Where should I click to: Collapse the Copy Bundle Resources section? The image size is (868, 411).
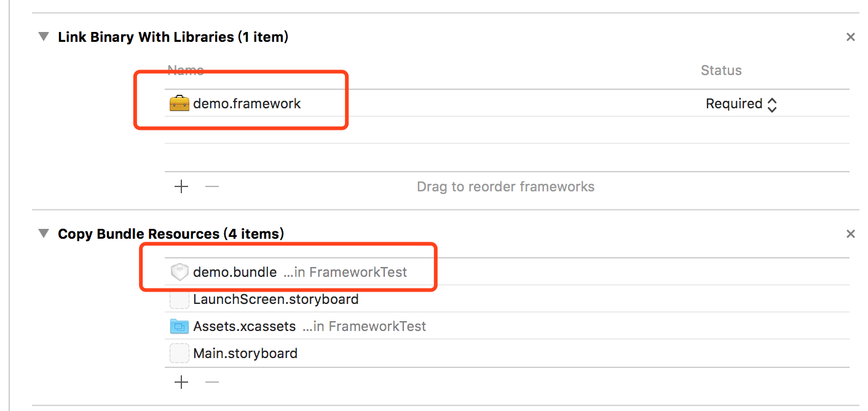pyautogui.click(x=43, y=234)
